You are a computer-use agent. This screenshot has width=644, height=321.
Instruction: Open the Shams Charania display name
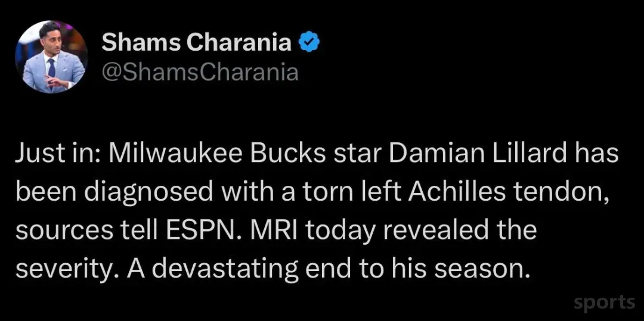coord(196,42)
